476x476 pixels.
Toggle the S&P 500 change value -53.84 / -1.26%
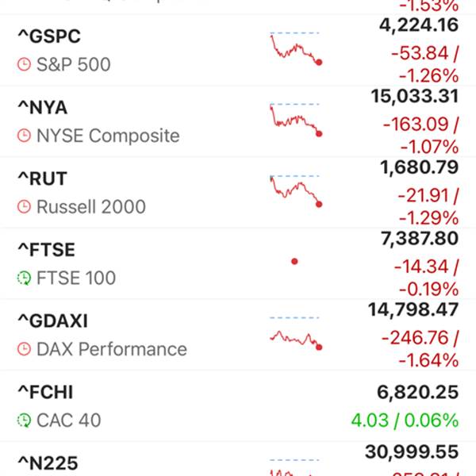tap(425, 64)
